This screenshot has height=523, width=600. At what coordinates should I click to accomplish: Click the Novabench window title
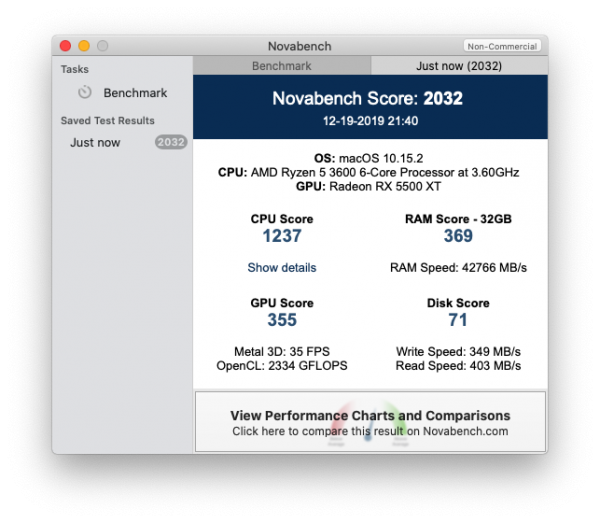point(300,46)
